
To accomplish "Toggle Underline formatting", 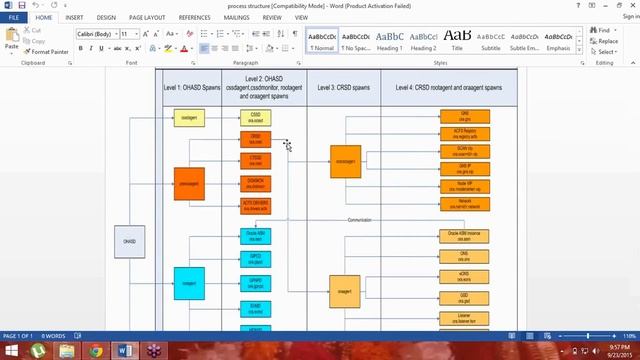I will (101, 49).
